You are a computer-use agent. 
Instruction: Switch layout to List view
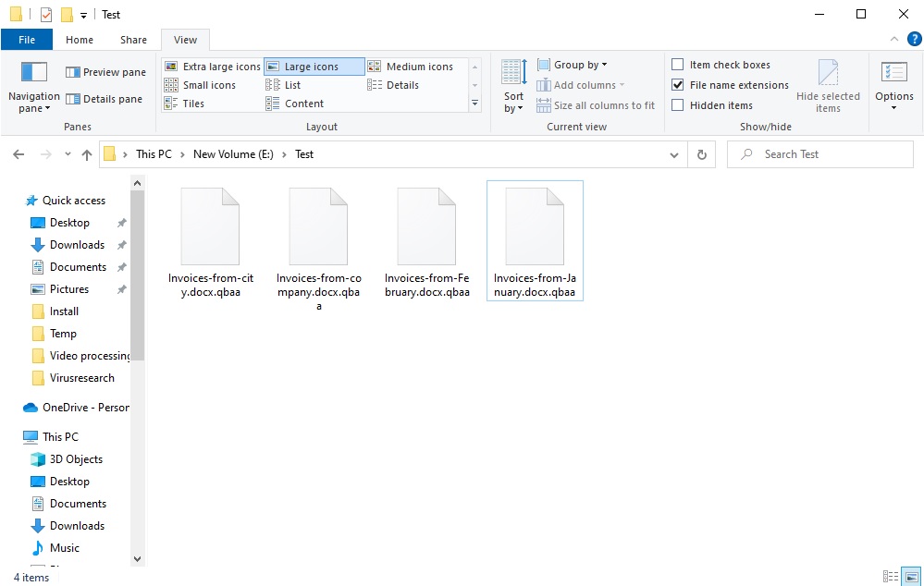click(283, 85)
